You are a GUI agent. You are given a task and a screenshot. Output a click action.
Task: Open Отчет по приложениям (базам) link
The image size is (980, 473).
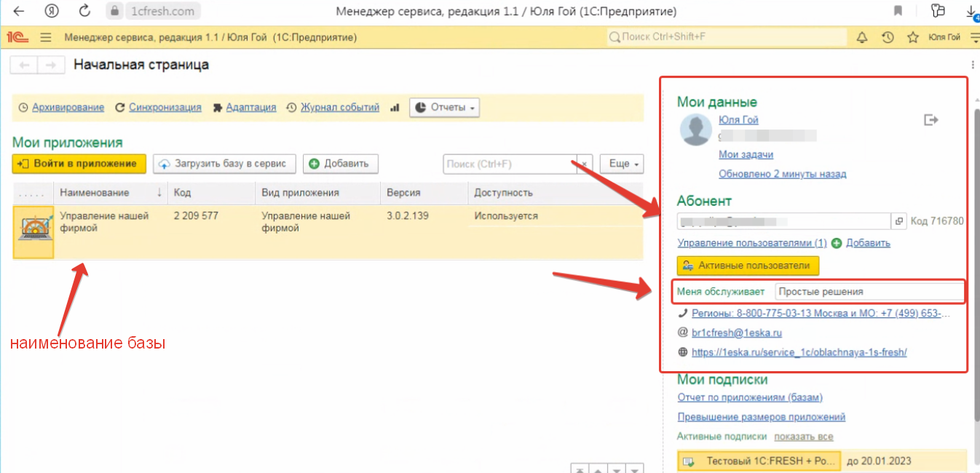(x=750, y=397)
